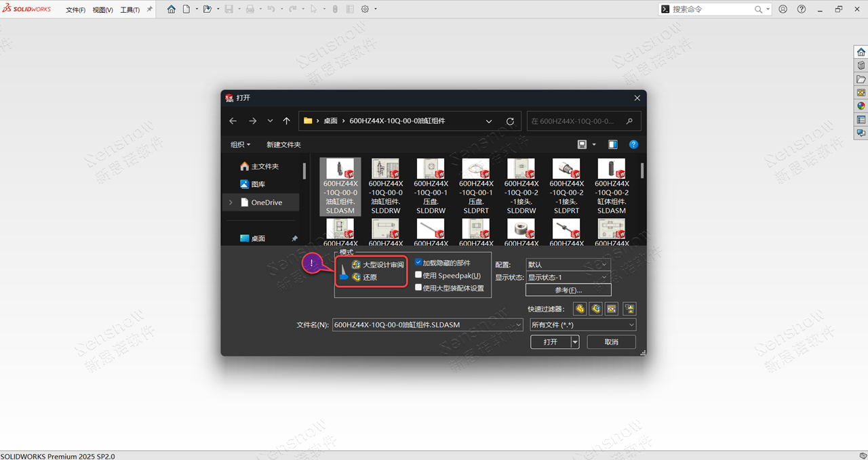Open the 工具(T) menu
Image resolution: width=868 pixels, height=460 pixels.
click(x=130, y=10)
